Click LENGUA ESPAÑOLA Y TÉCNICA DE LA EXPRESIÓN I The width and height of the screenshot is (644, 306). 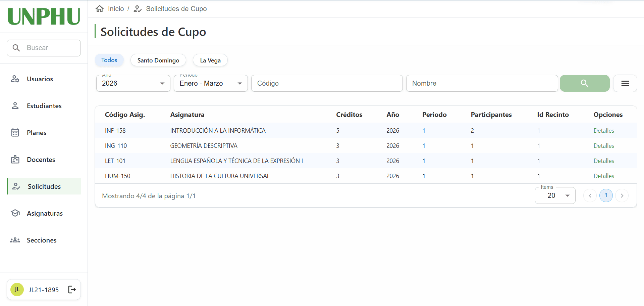pos(236,161)
